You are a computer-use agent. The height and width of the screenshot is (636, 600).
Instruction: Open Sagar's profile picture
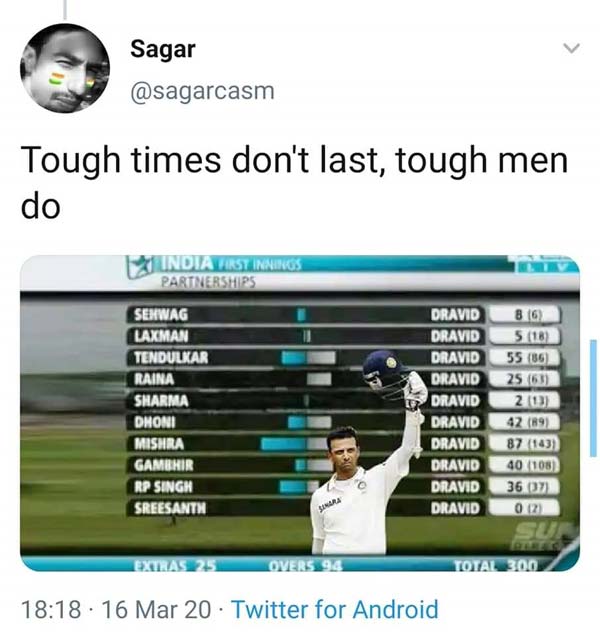click(x=65, y=68)
